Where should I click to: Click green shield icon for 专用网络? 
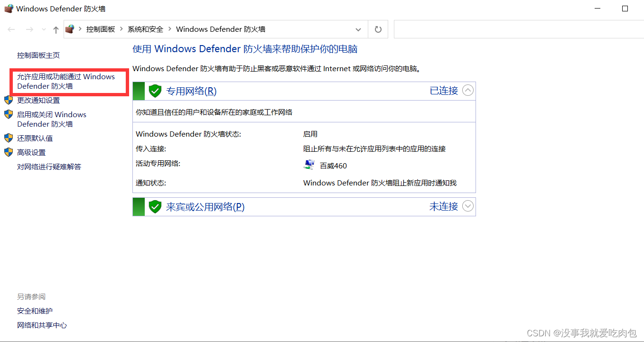(x=155, y=91)
